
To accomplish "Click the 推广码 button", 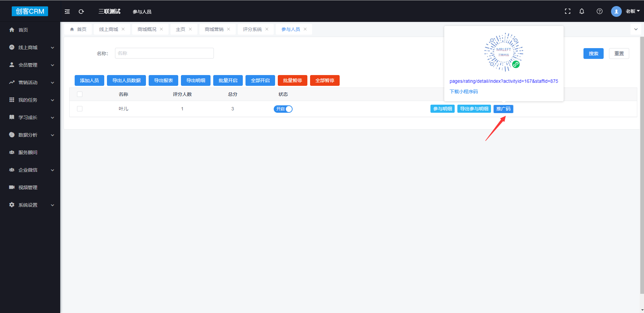I will [503, 109].
